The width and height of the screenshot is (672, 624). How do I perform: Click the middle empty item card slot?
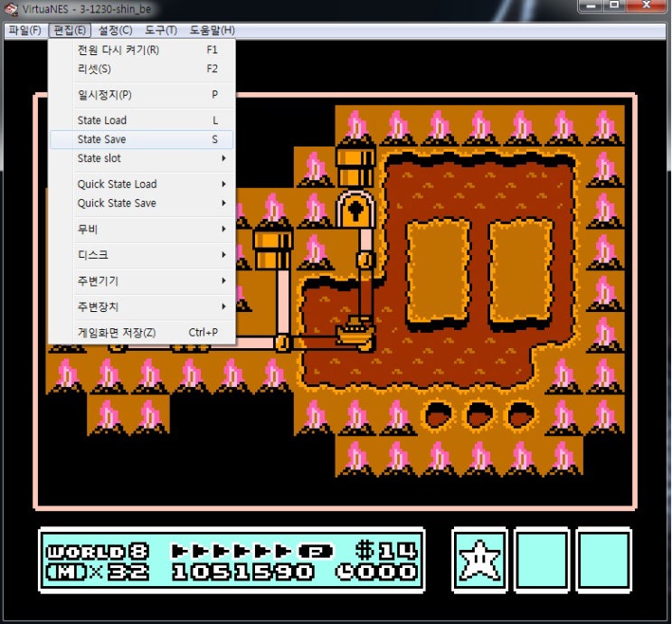542,560
